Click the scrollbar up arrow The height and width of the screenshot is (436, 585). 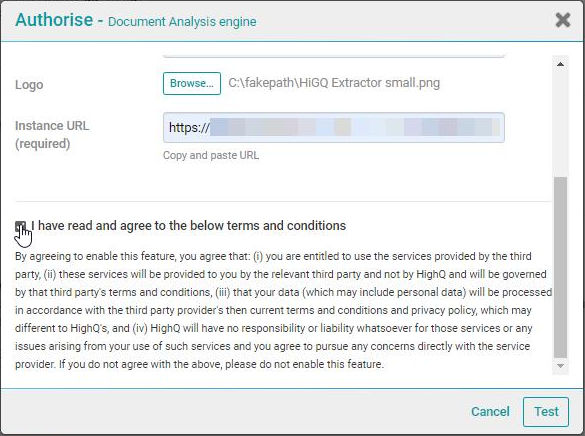[560, 64]
